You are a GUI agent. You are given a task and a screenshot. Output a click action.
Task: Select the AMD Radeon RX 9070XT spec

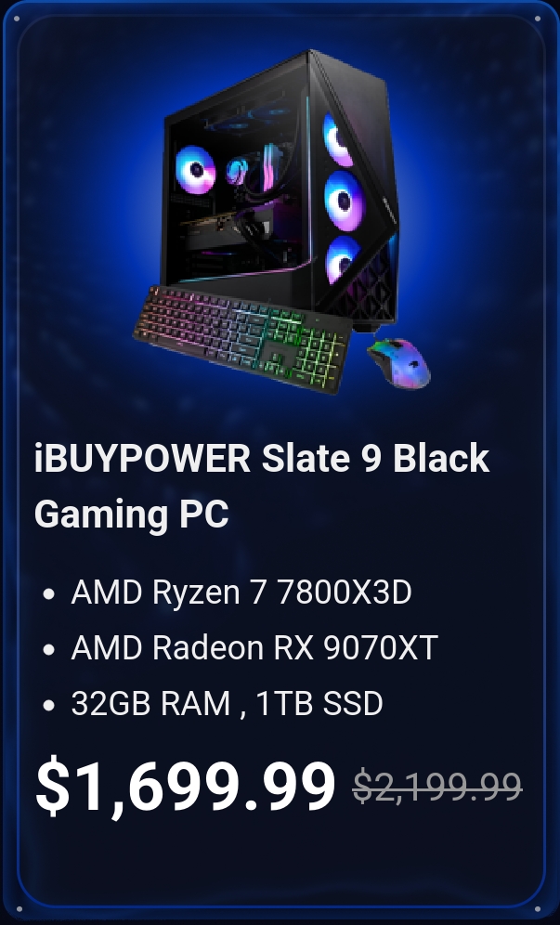pyautogui.click(x=254, y=647)
